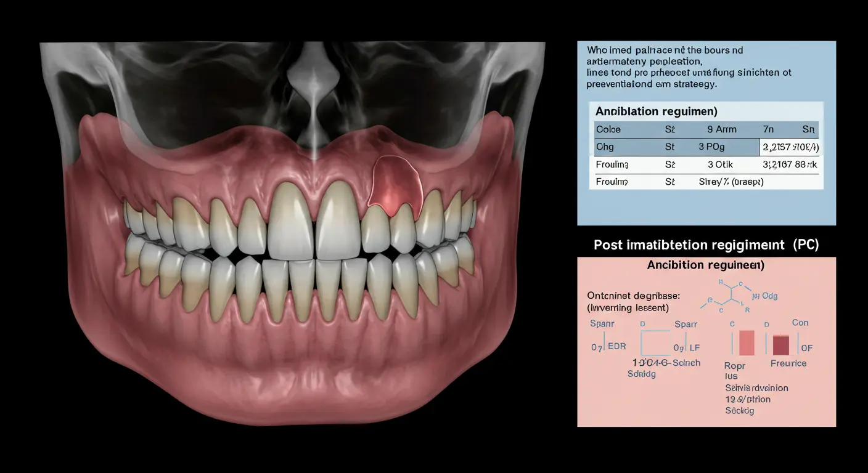Click the Ancibition reguineen panel title
Viewport: 868px width, 473px height.
706,265
